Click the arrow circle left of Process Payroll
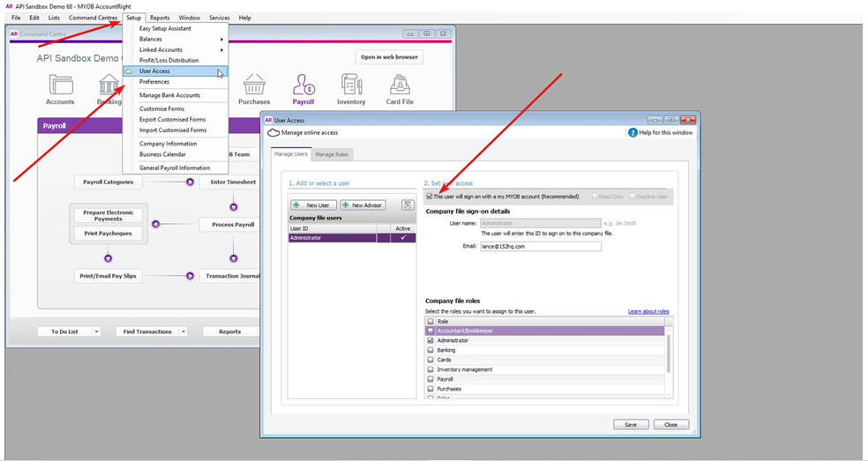 click(155, 225)
